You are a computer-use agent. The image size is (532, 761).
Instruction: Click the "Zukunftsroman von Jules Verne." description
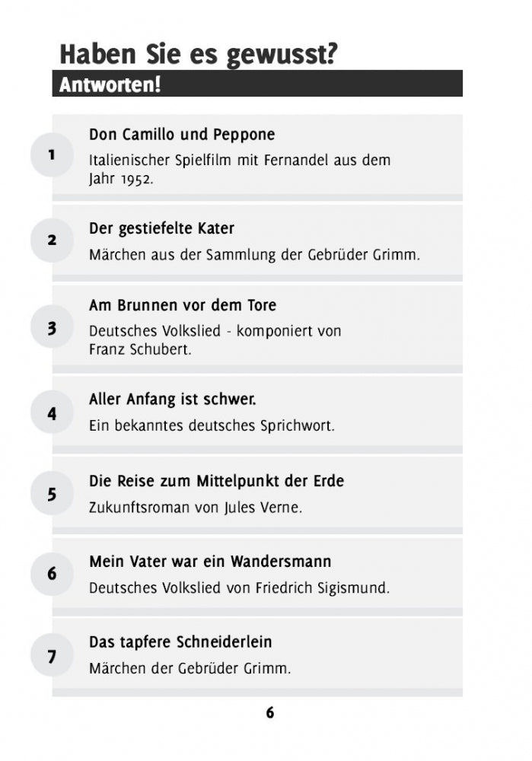click(x=196, y=508)
